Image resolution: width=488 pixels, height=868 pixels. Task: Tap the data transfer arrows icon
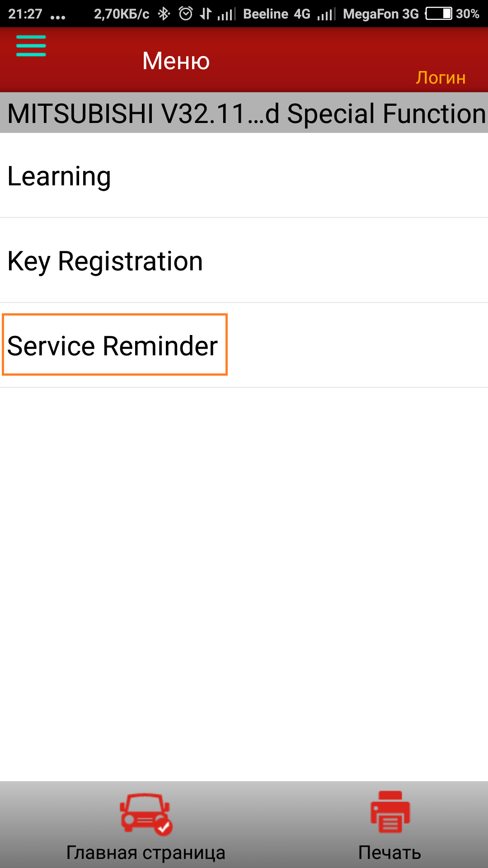[x=206, y=14]
